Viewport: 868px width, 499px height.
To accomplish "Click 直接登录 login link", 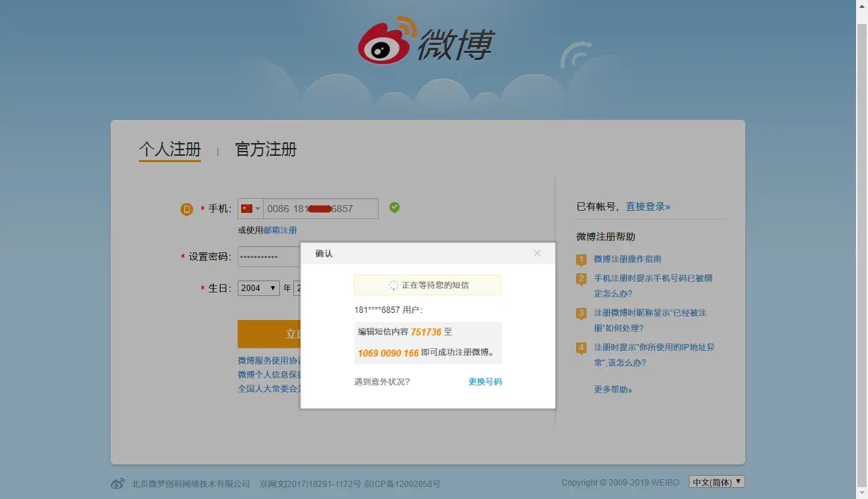I will (x=648, y=207).
